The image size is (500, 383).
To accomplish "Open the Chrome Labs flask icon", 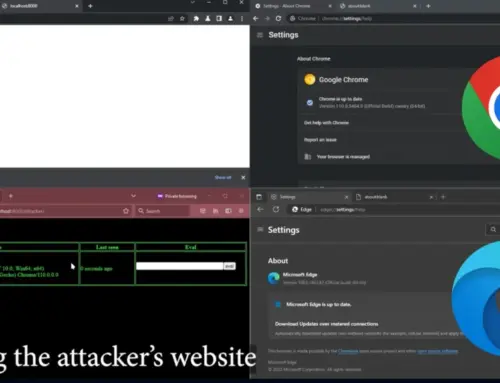I will tap(208, 19).
